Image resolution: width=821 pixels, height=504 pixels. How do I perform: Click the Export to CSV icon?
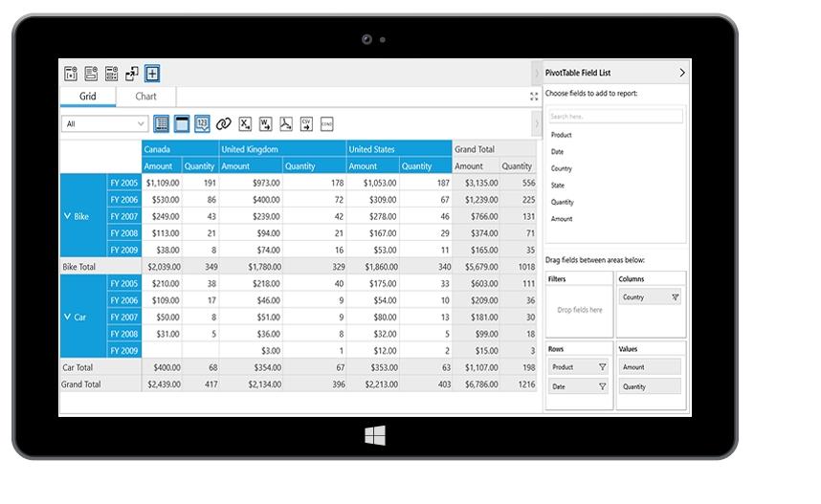[306, 123]
